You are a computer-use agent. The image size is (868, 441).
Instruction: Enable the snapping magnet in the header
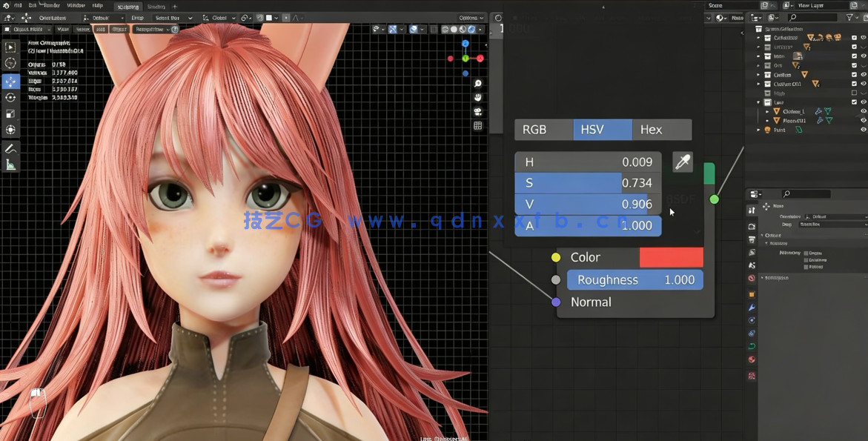[243, 18]
